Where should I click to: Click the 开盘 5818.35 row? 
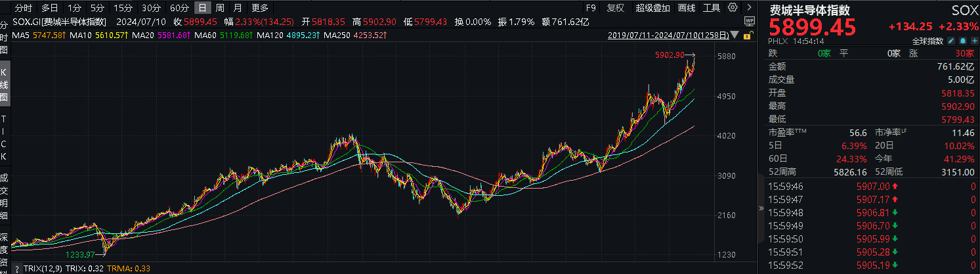(871, 93)
